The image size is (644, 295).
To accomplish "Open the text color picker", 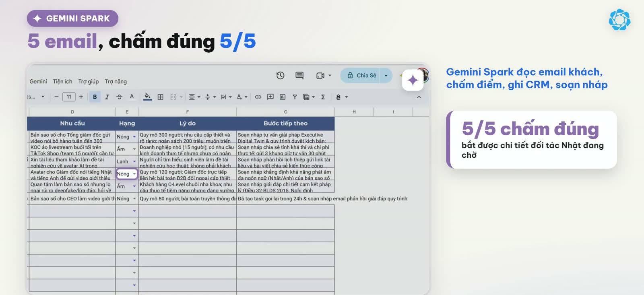I will (132, 97).
